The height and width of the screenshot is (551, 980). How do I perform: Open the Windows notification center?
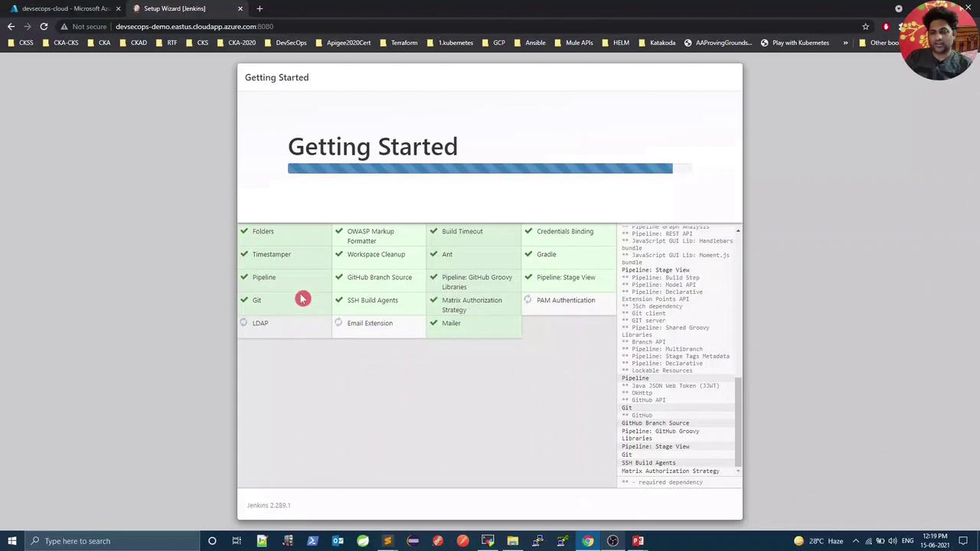pos(963,541)
